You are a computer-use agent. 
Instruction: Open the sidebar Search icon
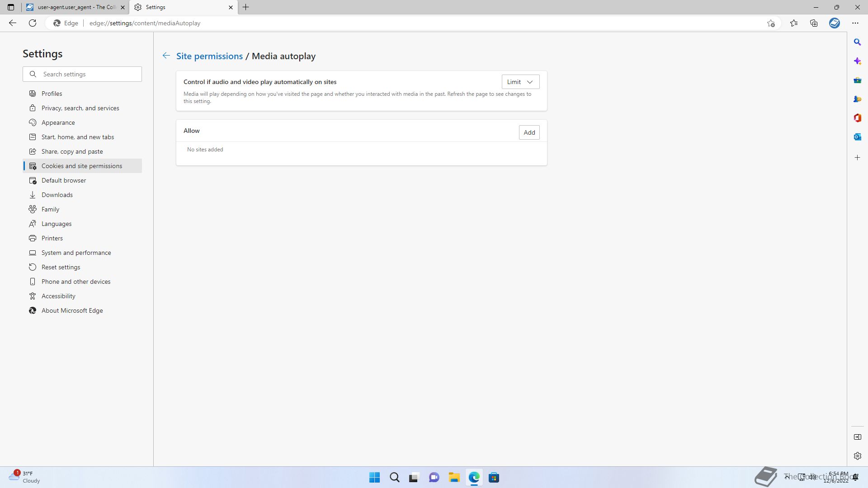tap(858, 42)
